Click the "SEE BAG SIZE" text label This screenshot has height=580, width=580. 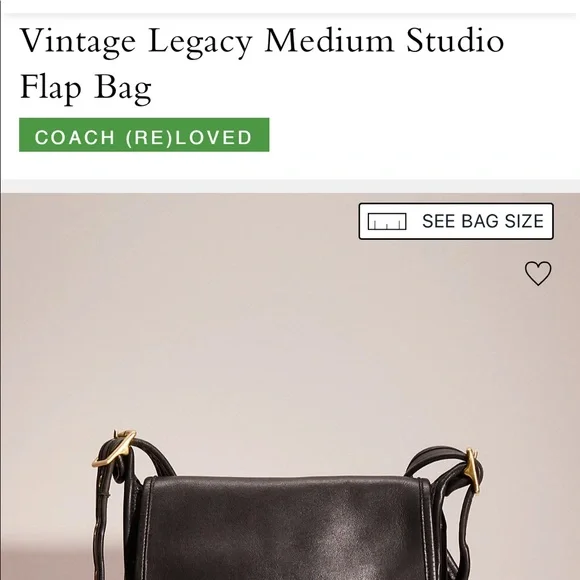pos(483,221)
